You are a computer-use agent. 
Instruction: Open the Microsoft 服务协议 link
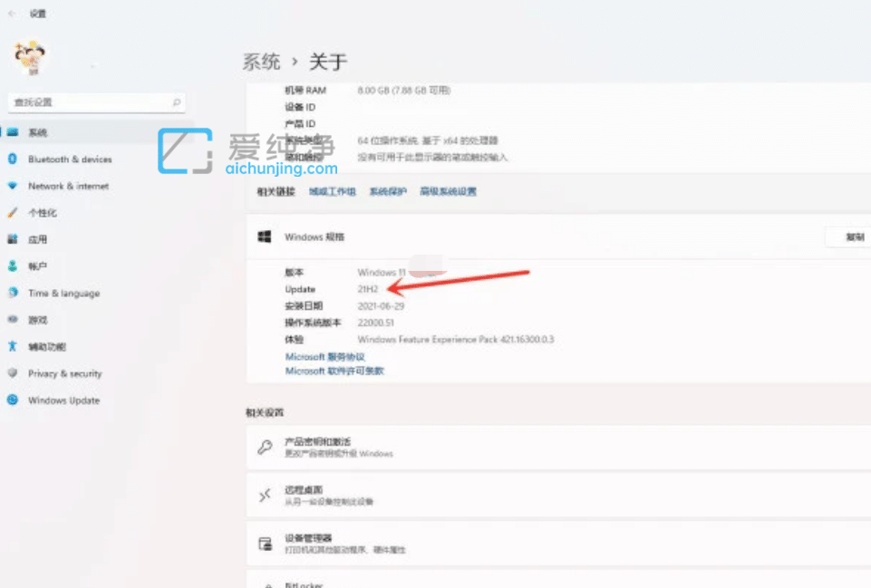click(x=325, y=356)
